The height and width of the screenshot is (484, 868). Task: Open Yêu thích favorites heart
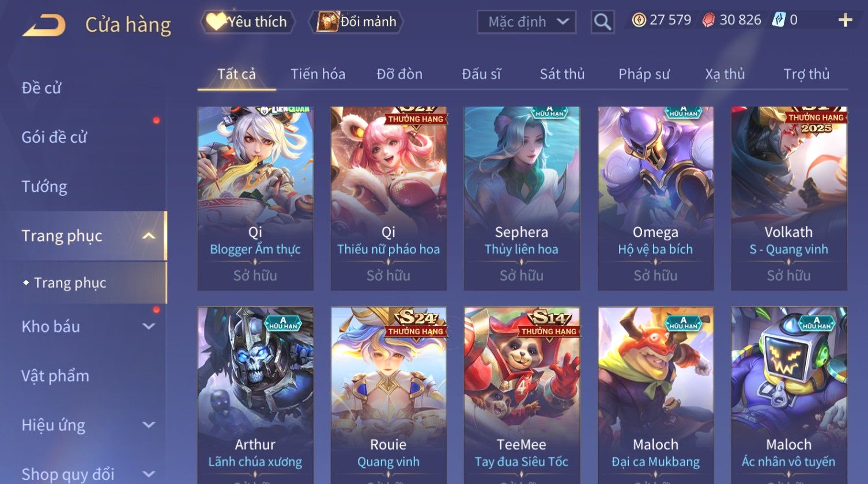[216, 22]
